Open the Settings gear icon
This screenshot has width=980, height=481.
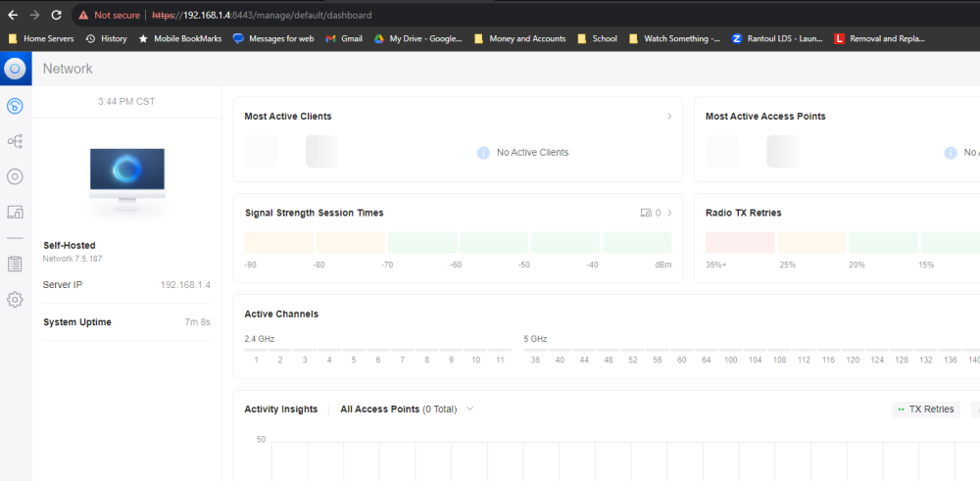[15, 300]
